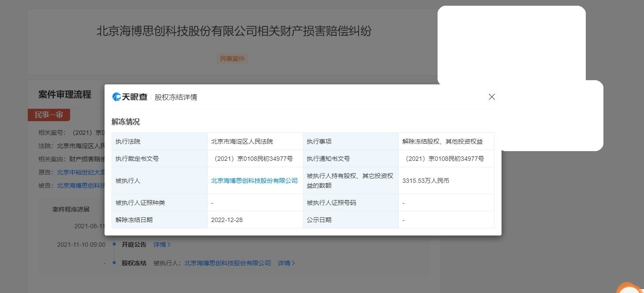This screenshot has width=644, height=293.
Task: Click 2021-11-10 09:00 timeline entry
Action: click(x=81, y=245)
